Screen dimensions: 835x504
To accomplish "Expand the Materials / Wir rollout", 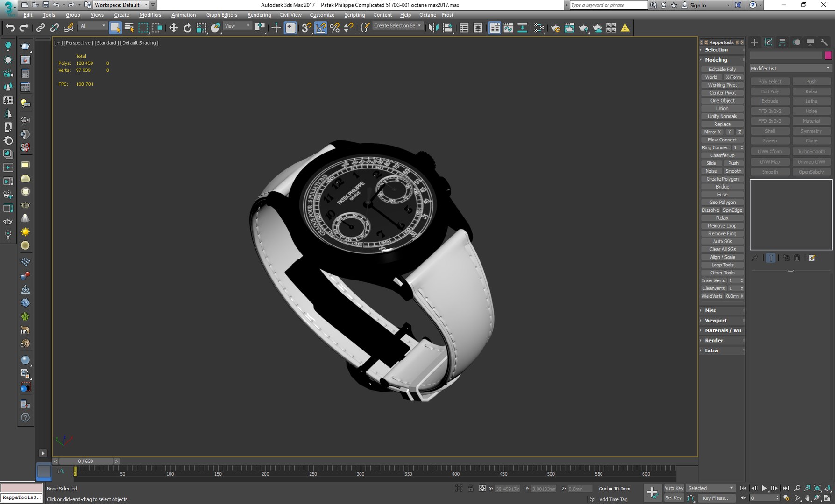I will tap(722, 330).
